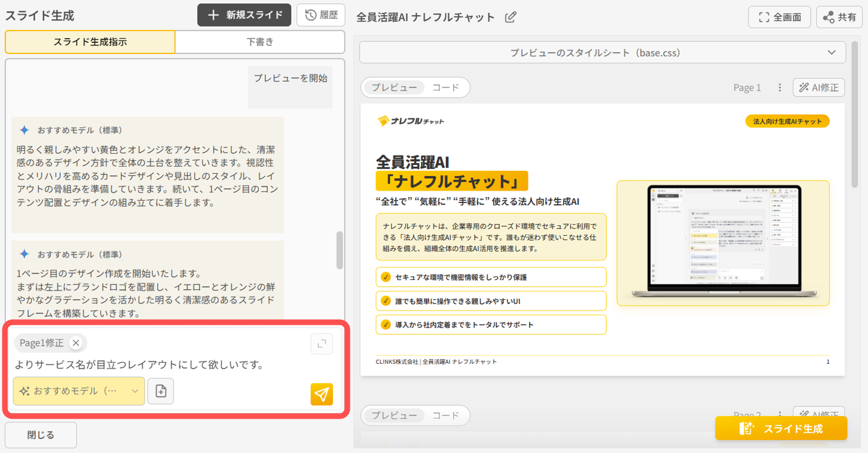Screen dimensions: 868x453
Task: Click the セキュアな環境で機密情報をしっかり保護 item
Action: pyautogui.click(x=491, y=277)
